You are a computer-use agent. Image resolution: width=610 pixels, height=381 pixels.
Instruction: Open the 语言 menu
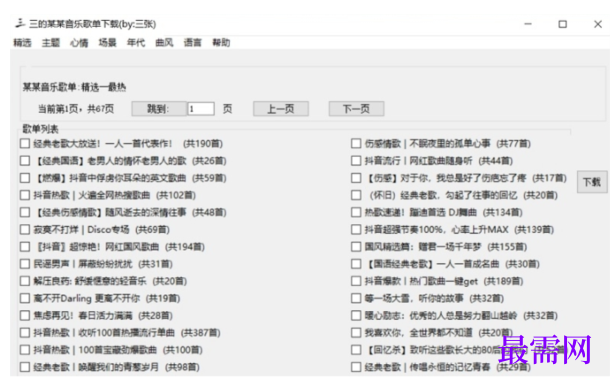point(193,42)
